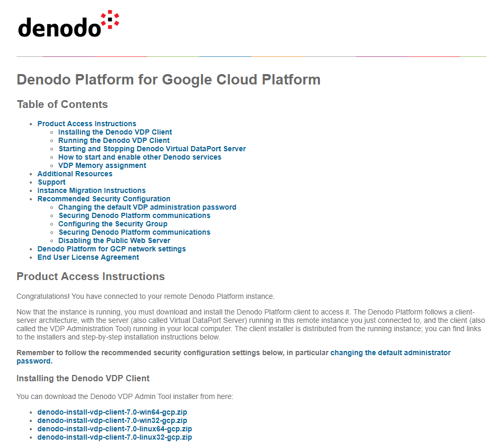Click second Securing Denodo Platform communications link below Security Group
Viewport: 499px width, 448px height.
coord(134,232)
